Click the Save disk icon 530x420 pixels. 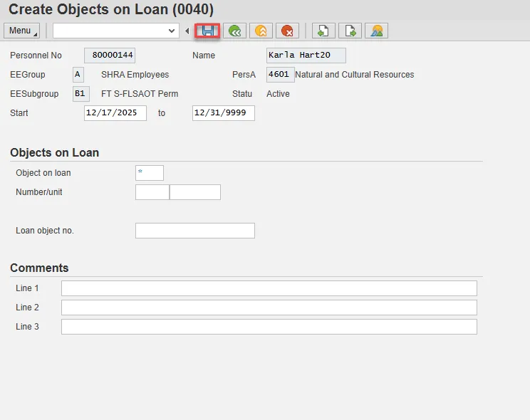[207, 31]
